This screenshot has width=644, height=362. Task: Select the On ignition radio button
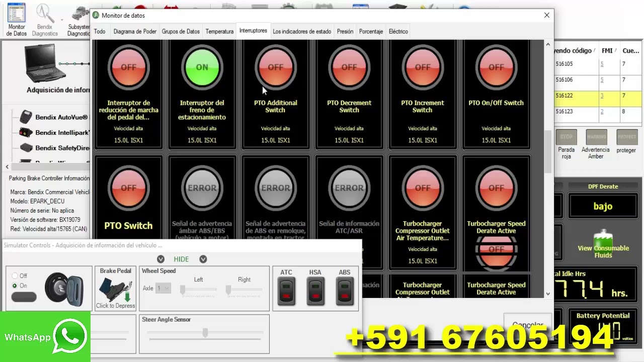point(15,286)
